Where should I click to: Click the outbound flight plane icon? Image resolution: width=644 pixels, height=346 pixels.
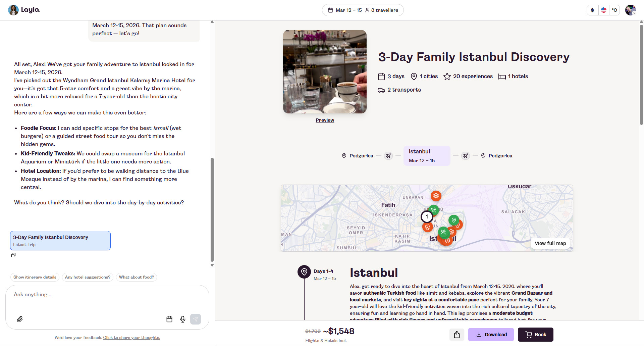click(388, 156)
